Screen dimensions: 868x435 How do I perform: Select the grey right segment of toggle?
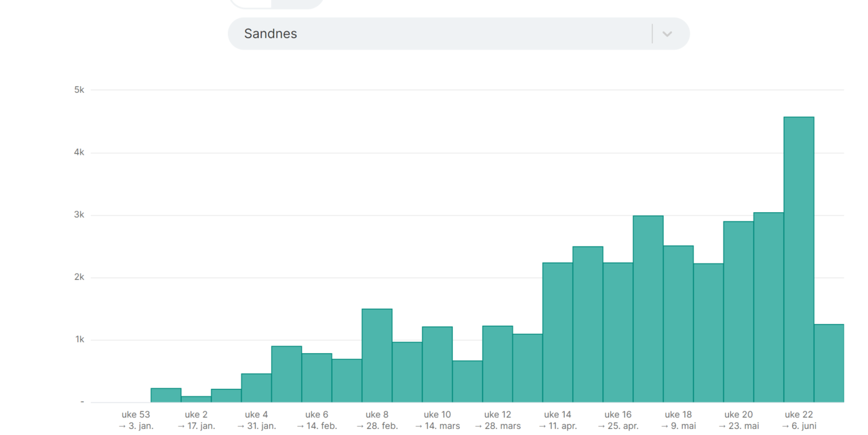click(x=297, y=3)
